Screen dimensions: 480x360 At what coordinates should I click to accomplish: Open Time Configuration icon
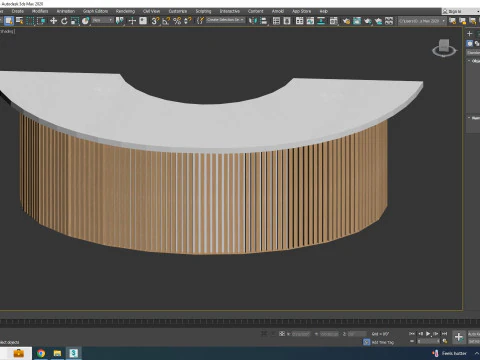point(444,341)
